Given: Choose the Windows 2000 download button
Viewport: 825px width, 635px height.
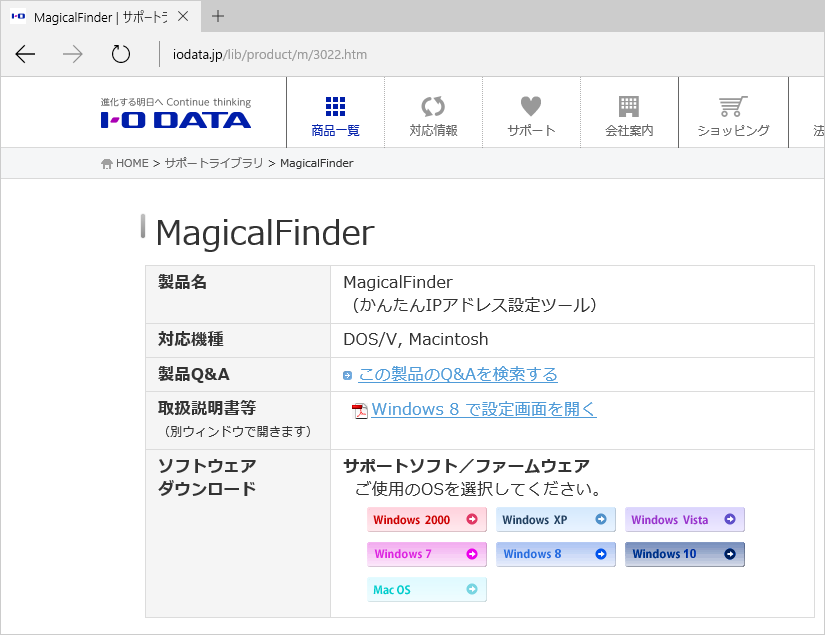Looking at the screenshot, I should click(427, 520).
